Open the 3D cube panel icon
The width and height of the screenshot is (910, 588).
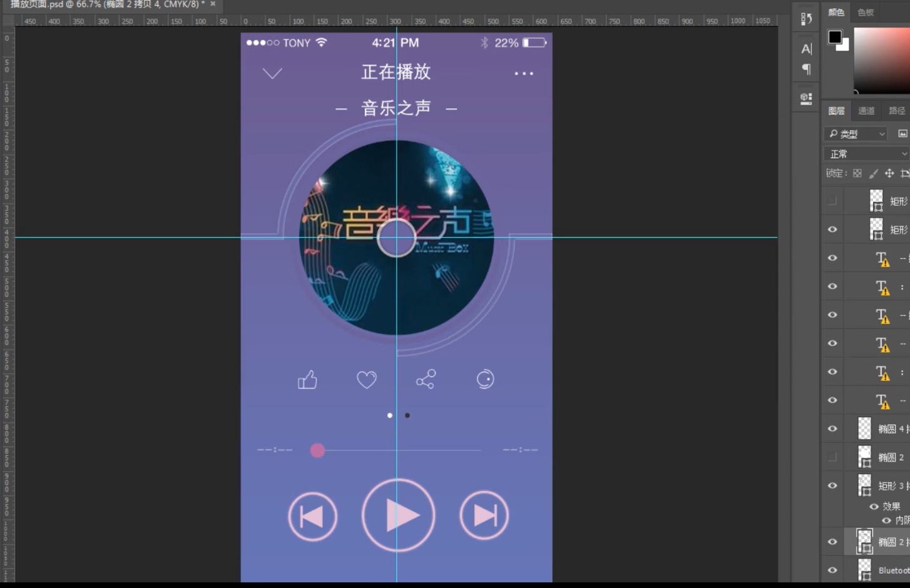[806, 98]
